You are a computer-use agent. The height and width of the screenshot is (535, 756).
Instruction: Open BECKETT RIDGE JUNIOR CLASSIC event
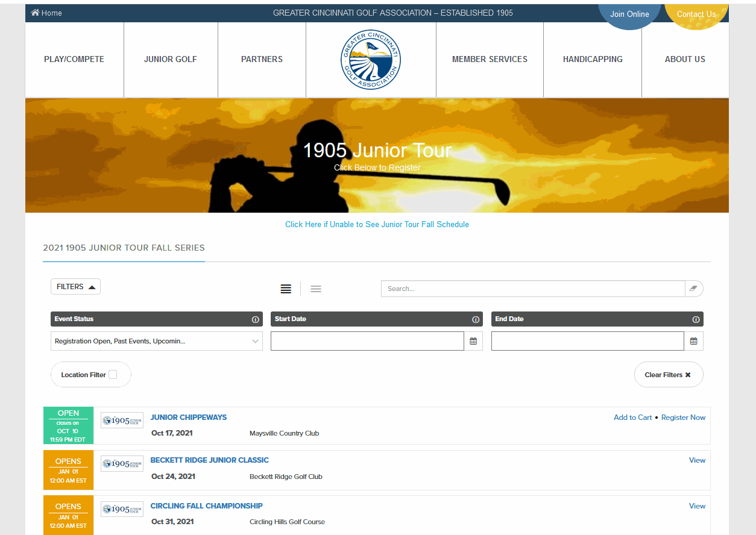click(210, 460)
